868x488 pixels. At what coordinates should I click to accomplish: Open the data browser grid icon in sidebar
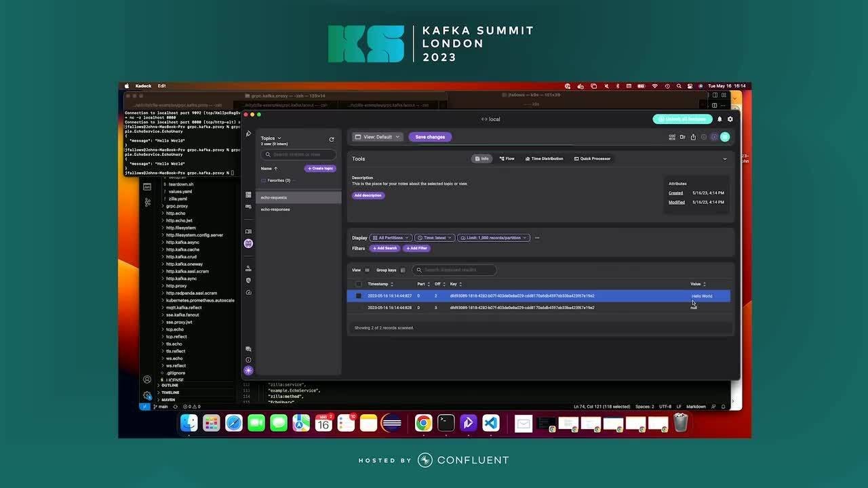[248, 195]
